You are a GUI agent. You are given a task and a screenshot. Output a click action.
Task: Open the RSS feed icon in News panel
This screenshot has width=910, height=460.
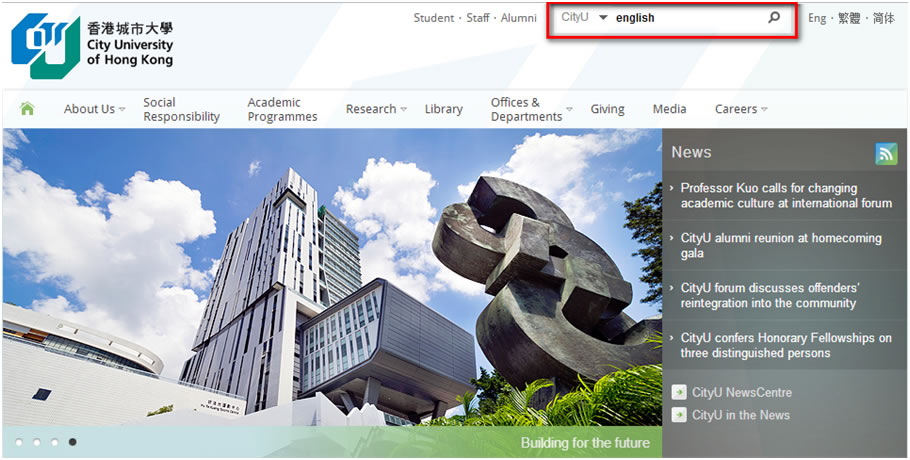pos(886,154)
